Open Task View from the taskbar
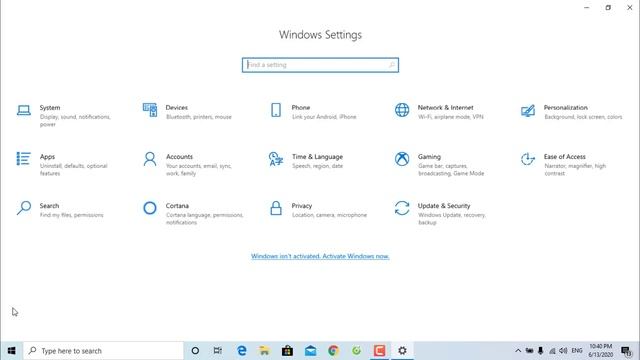 pos(218,351)
